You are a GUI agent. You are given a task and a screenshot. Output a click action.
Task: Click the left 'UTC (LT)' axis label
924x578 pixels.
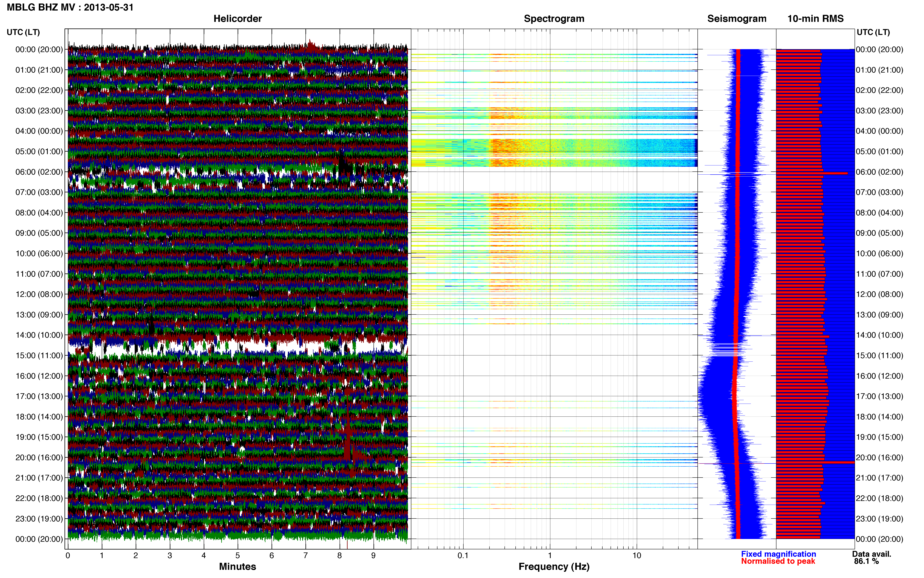23,32
